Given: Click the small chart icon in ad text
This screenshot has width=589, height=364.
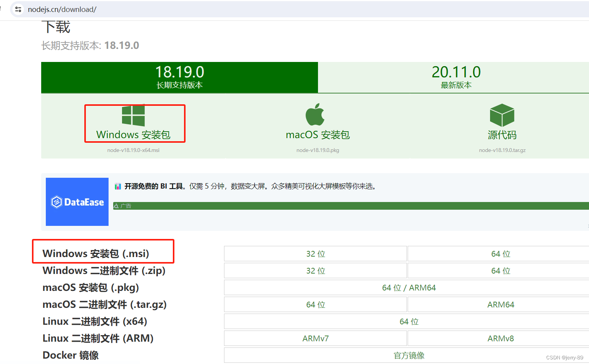Looking at the screenshot, I should pyautogui.click(x=118, y=187).
